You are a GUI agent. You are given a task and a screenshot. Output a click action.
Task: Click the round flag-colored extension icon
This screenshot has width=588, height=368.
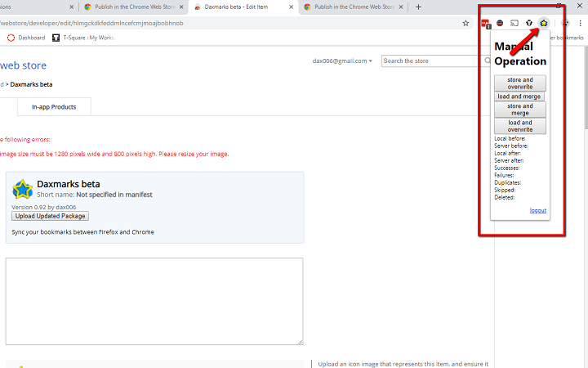coord(500,23)
